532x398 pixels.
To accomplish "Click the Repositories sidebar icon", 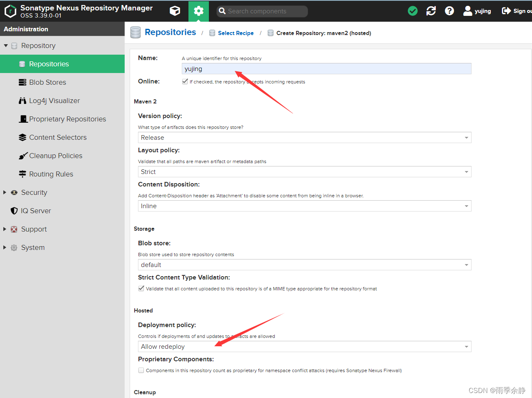I will pos(22,64).
